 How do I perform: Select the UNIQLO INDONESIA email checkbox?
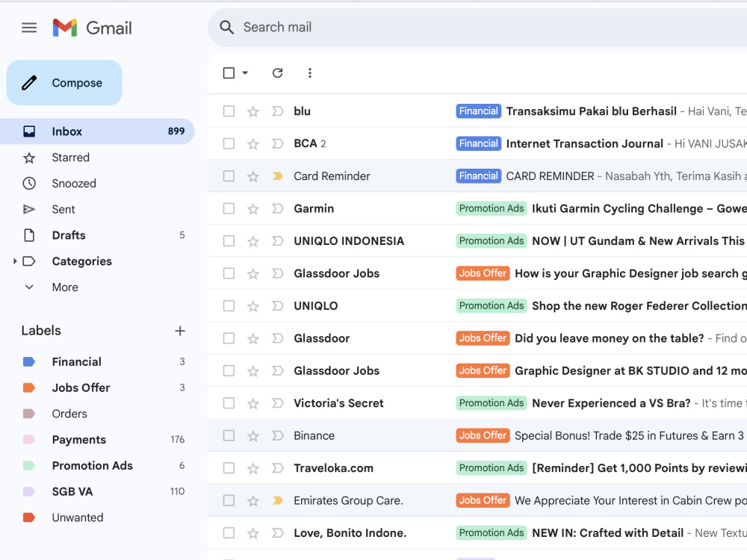229,240
